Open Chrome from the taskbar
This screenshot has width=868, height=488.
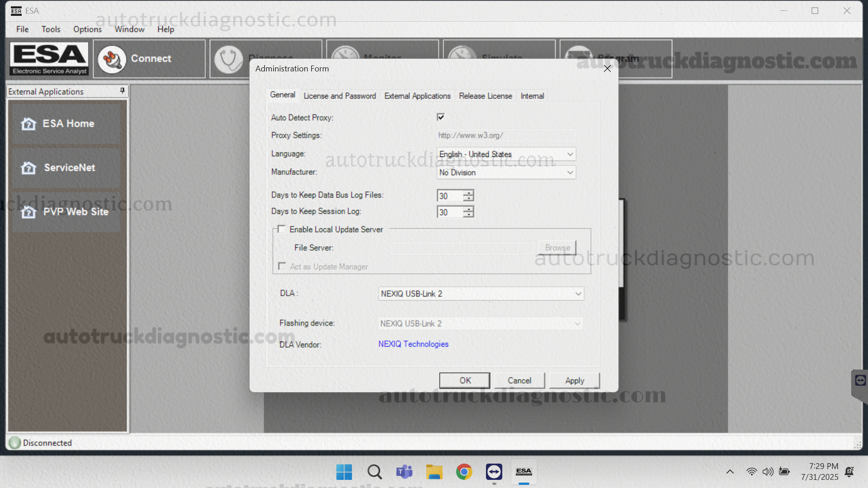tap(464, 472)
